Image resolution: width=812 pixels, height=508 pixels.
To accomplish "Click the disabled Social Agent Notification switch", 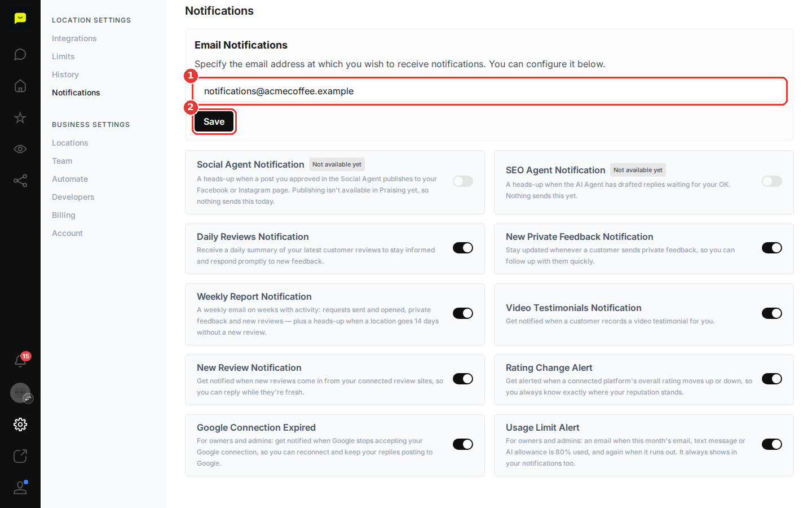I will [x=463, y=181].
